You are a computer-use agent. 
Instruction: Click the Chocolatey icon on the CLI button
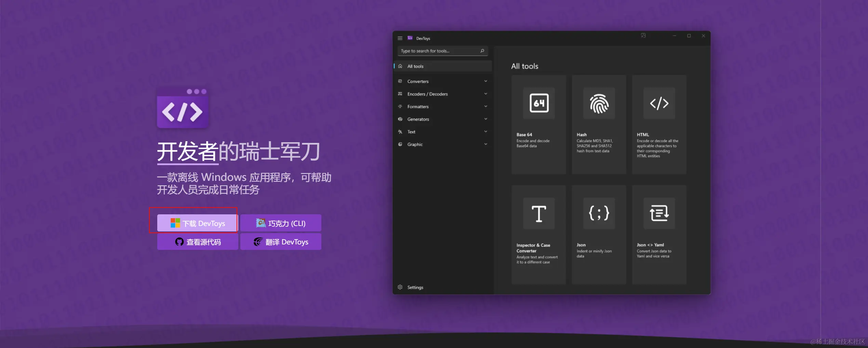point(261,223)
